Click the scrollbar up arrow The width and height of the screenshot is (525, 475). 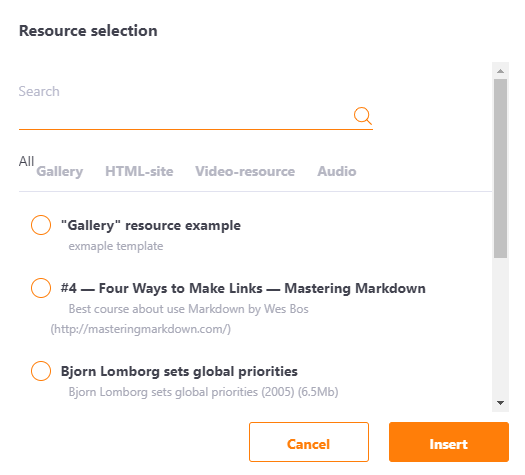[x=501, y=71]
